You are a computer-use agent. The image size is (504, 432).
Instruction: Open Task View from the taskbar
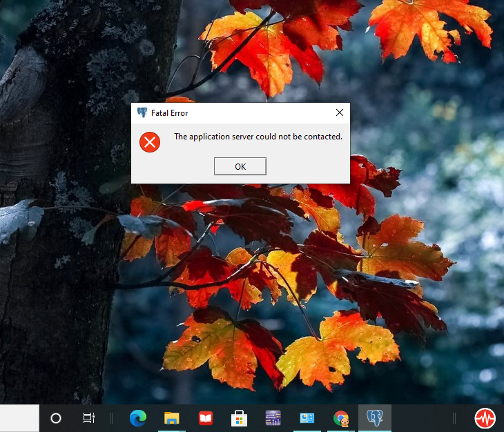point(88,418)
